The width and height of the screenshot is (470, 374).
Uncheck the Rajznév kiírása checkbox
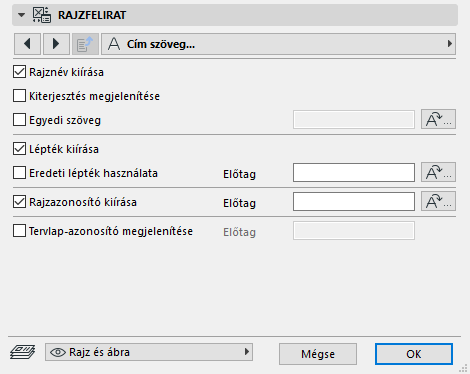(19, 72)
